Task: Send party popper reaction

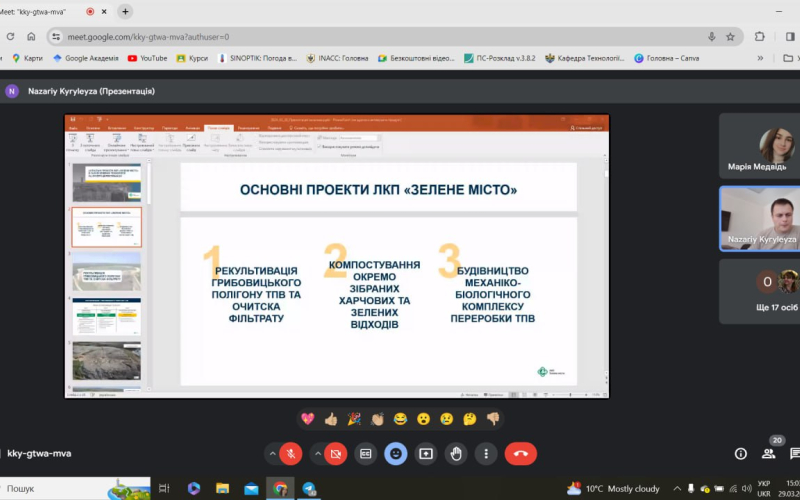Action: pos(354,419)
